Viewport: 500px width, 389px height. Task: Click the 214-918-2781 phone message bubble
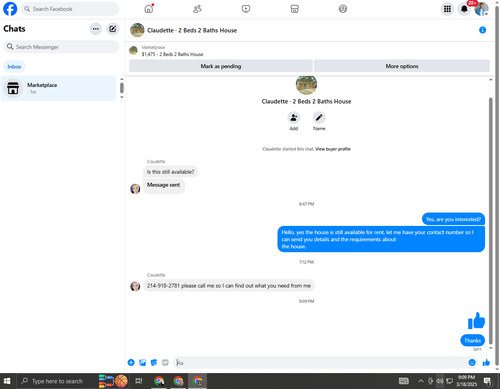pyautogui.click(x=229, y=286)
